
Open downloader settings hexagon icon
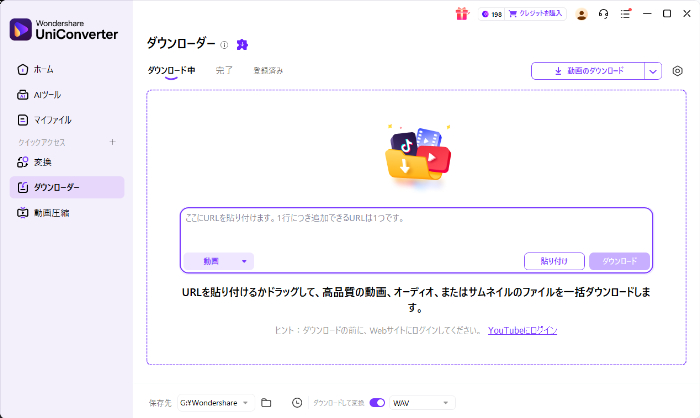677,71
